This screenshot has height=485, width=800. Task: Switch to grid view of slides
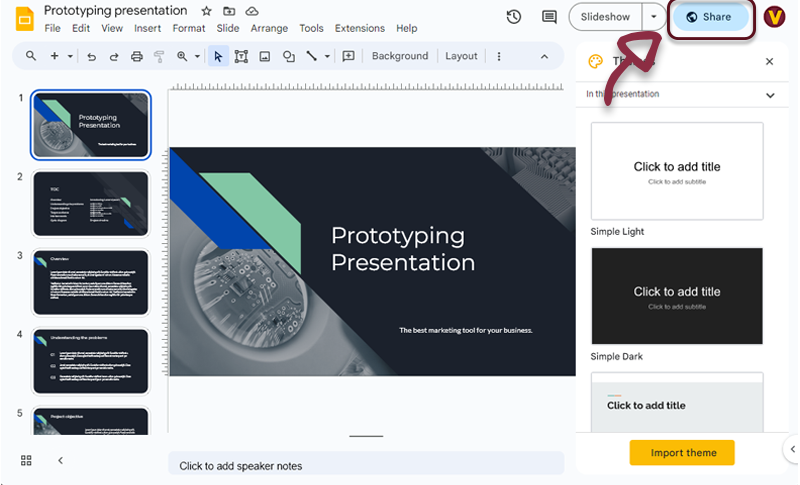pos(26,460)
